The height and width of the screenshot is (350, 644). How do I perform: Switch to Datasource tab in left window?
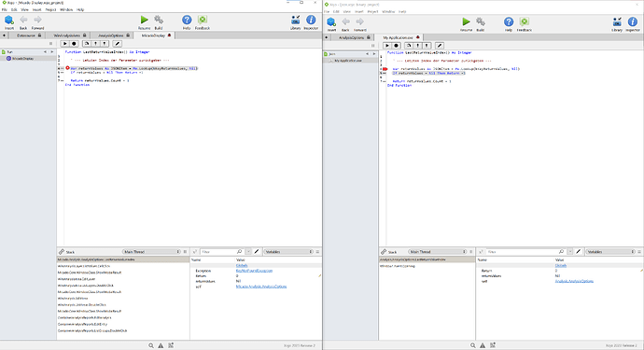tap(26, 35)
